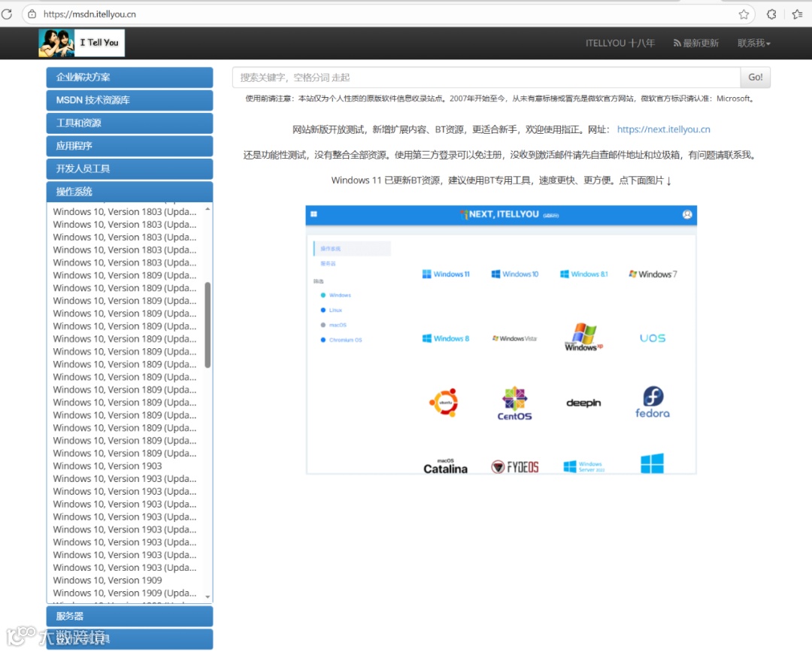
Task: Open ITELLYOU 十八年 nav item
Action: tap(620, 43)
